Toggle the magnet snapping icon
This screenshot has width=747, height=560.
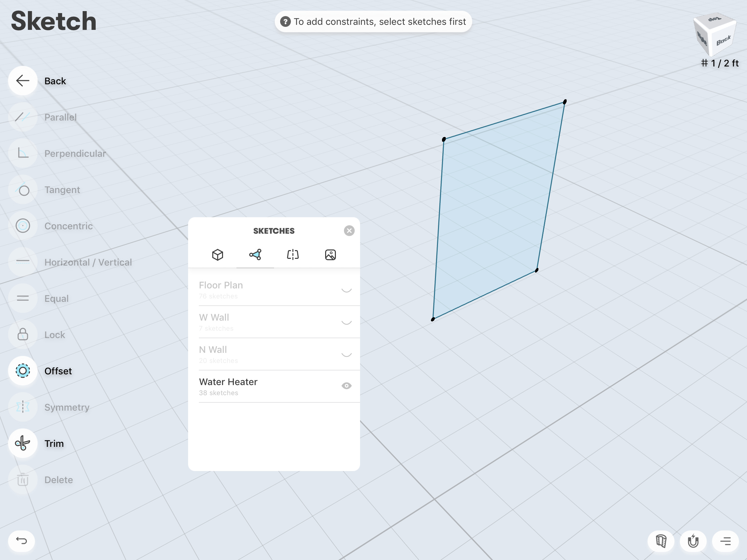(x=693, y=541)
